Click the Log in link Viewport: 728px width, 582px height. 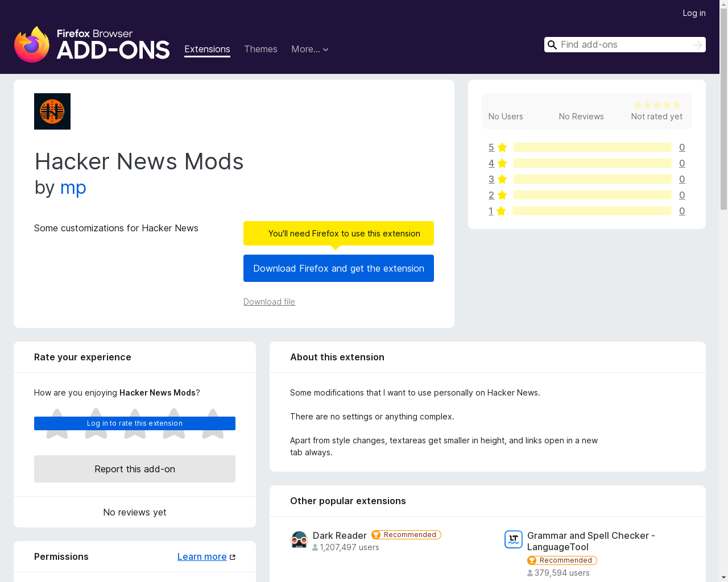pyautogui.click(x=694, y=13)
